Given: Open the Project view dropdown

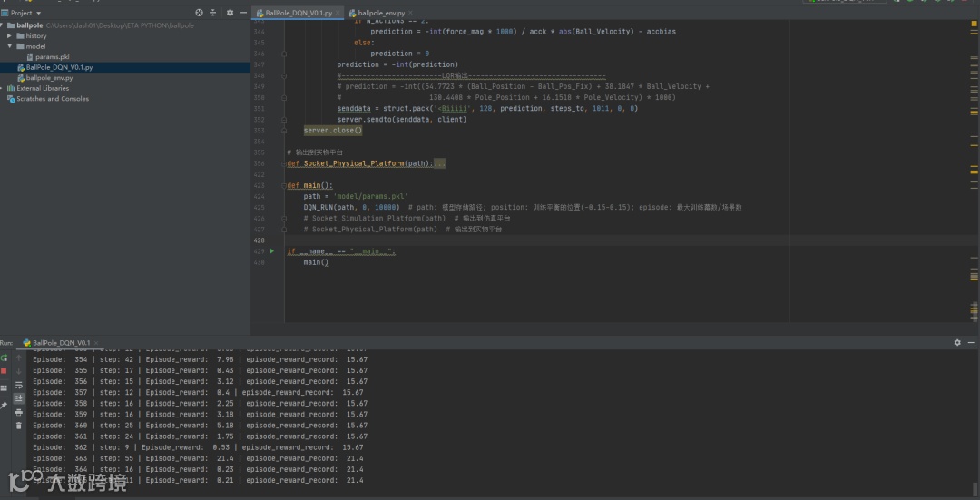Looking at the screenshot, I should (38, 13).
